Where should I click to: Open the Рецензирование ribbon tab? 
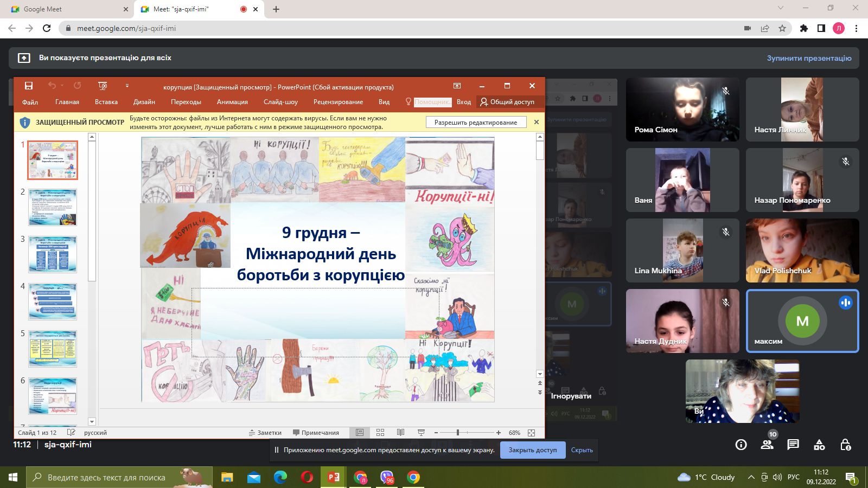(x=338, y=102)
